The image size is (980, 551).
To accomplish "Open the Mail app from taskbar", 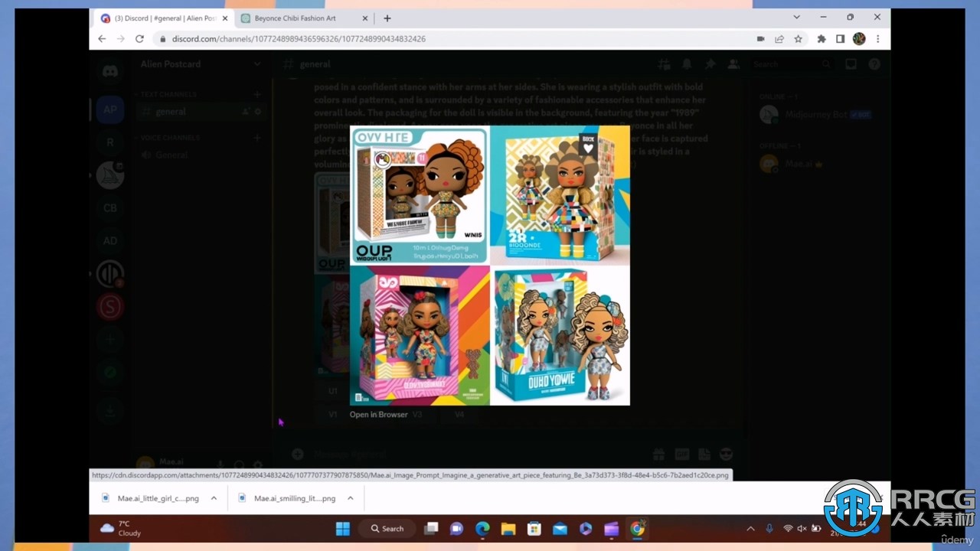I will pyautogui.click(x=560, y=528).
